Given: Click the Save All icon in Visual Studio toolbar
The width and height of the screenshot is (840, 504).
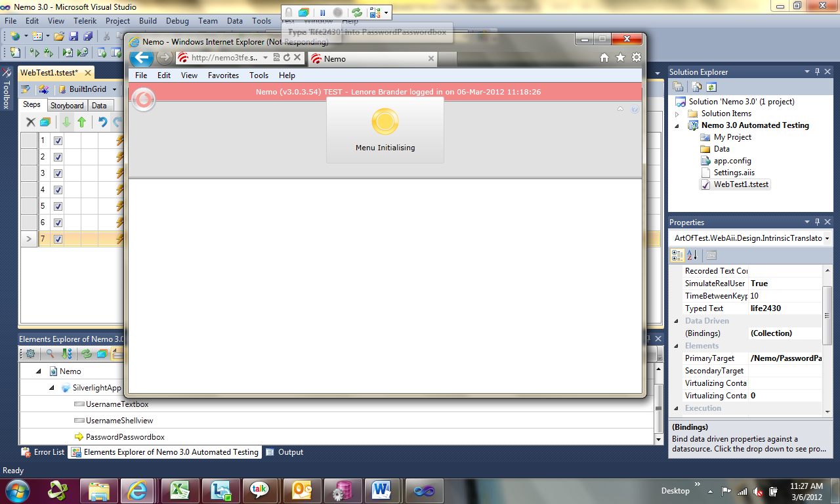Looking at the screenshot, I should coord(88,36).
